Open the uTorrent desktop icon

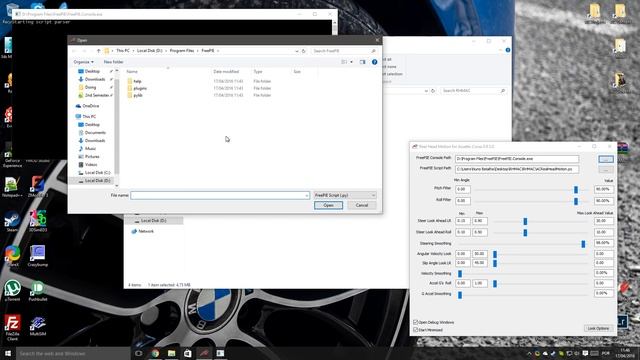click(12, 291)
